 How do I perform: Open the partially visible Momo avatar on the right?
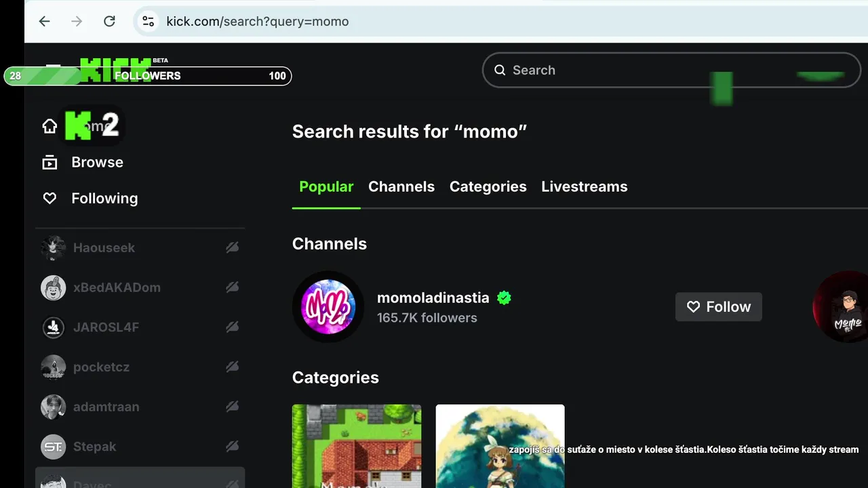(x=841, y=307)
